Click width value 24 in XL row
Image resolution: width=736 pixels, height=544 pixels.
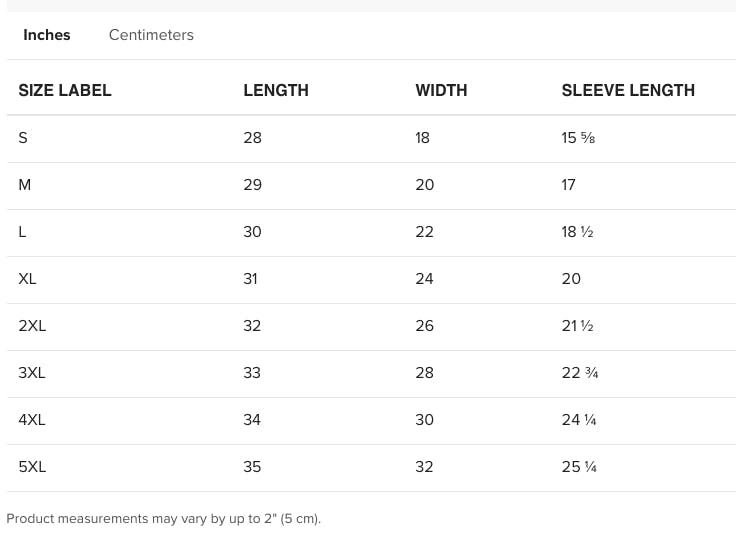[424, 279]
